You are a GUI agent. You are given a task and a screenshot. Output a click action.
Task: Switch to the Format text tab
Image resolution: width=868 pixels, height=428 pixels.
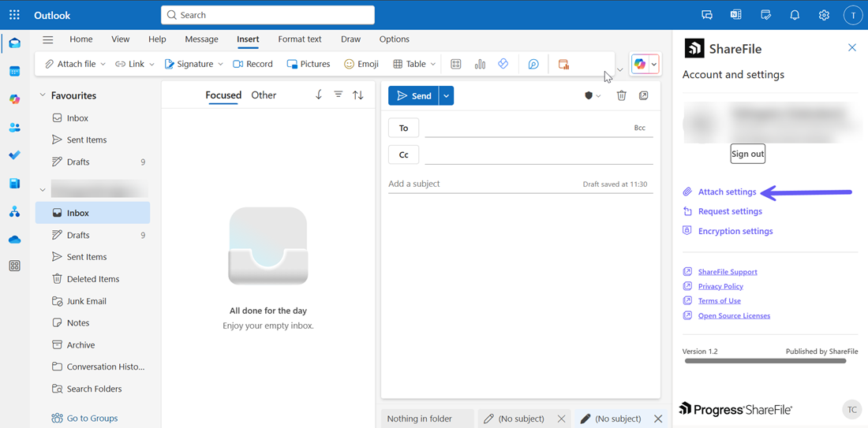coord(299,39)
